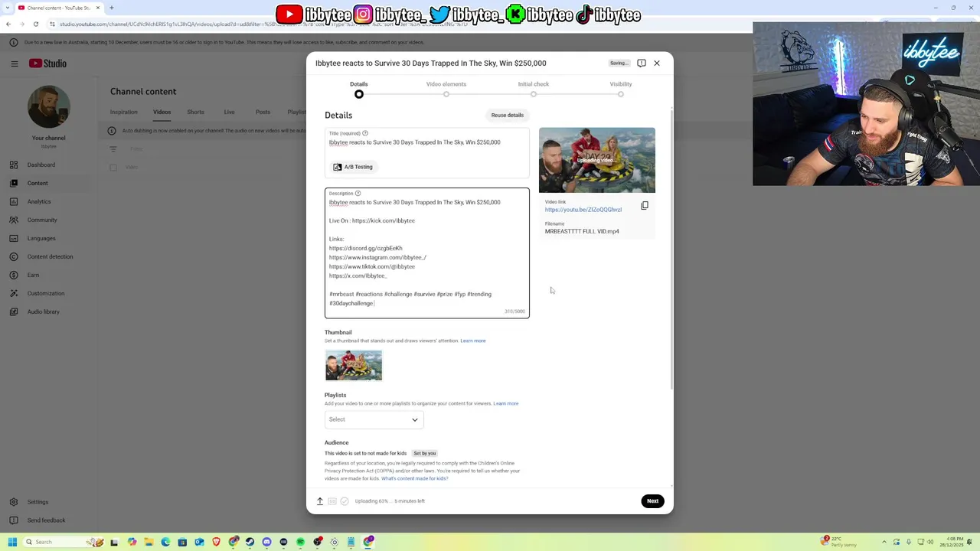Screen dimensions: 980x551
Task: Expand the Playlists Select dropdown
Action: coord(374,419)
